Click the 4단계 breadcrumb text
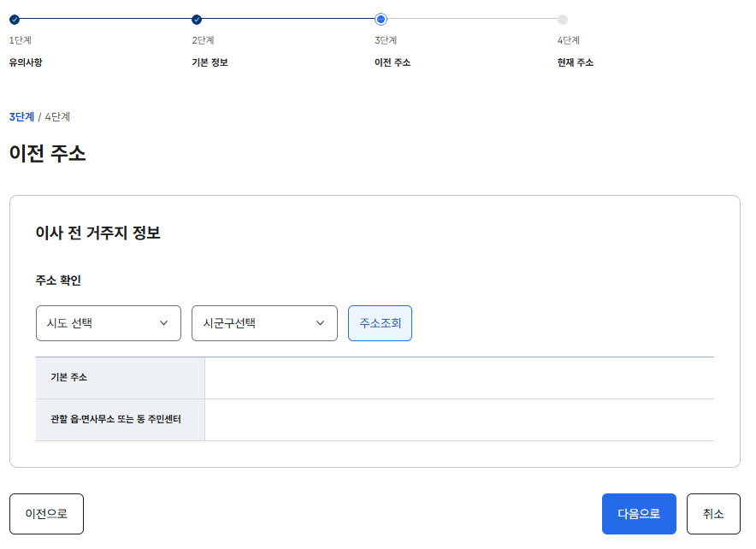 point(57,116)
